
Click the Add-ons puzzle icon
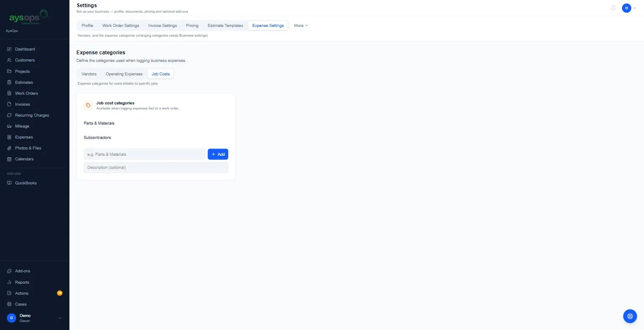point(9,271)
